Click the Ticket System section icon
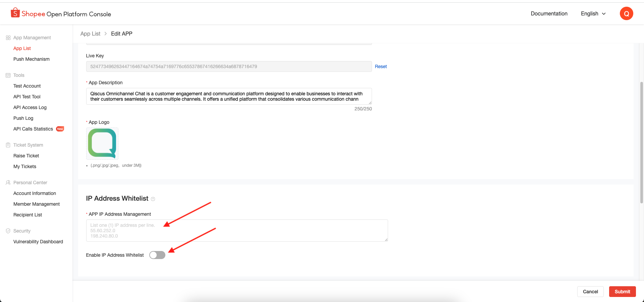The width and height of the screenshot is (644, 302). (x=8, y=145)
